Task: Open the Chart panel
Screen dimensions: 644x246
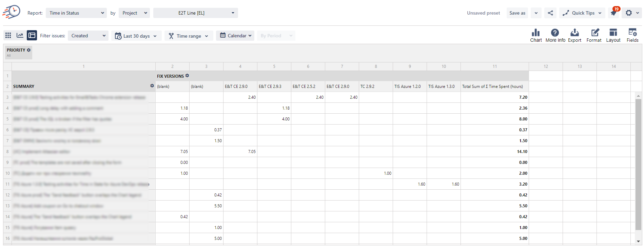Action: coord(536,35)
